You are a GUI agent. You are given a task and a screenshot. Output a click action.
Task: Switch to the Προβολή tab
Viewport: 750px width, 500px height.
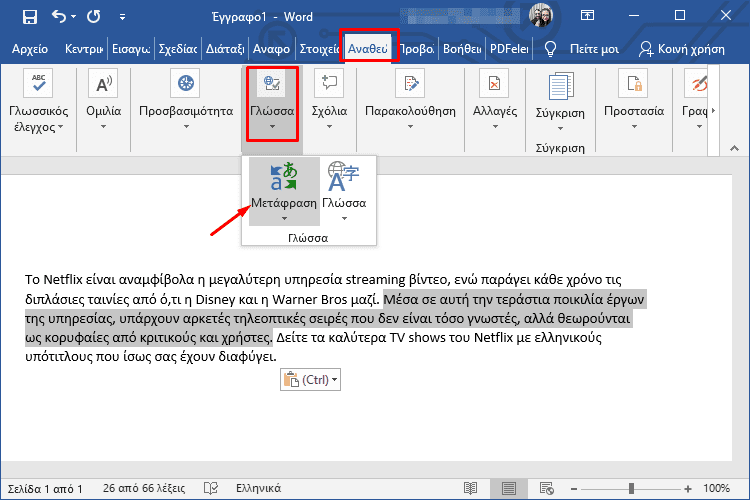(417, 49)
